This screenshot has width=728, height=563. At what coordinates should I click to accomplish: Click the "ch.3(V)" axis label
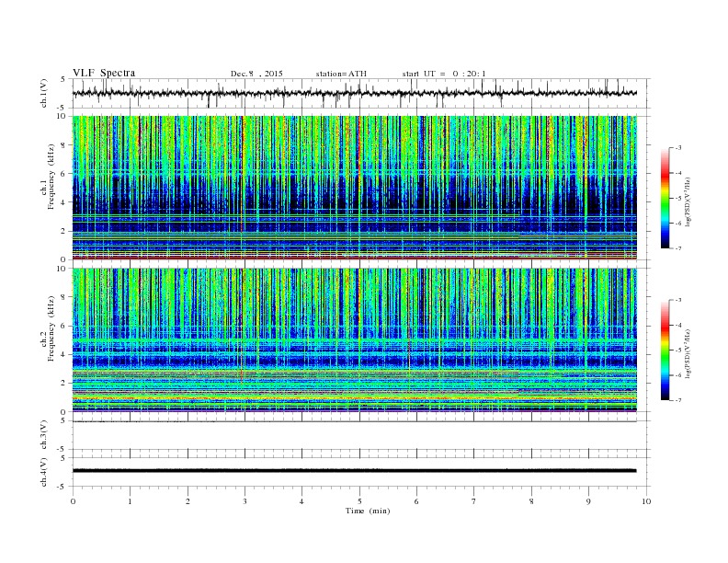(44, 435)
